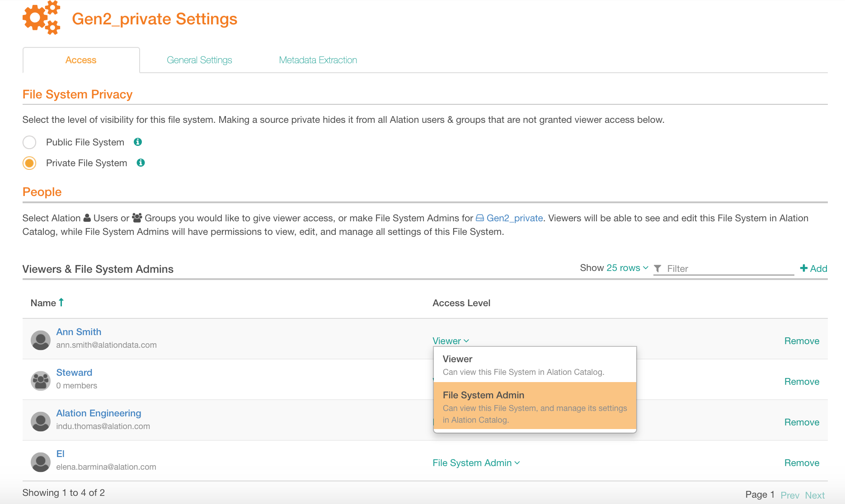Click El's user avatar icon
Screen dimensions: 845x504
click(x=41, y=462)
